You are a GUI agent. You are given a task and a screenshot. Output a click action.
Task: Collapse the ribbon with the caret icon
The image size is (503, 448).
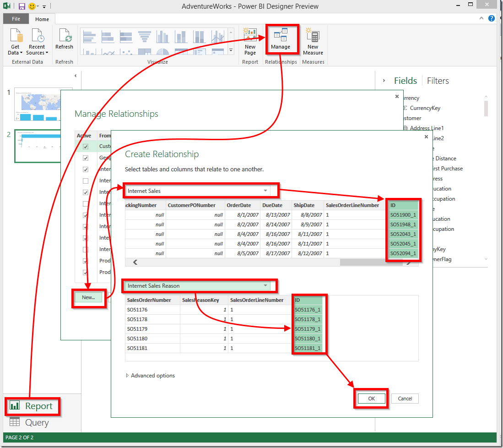(x=481, y=18)
